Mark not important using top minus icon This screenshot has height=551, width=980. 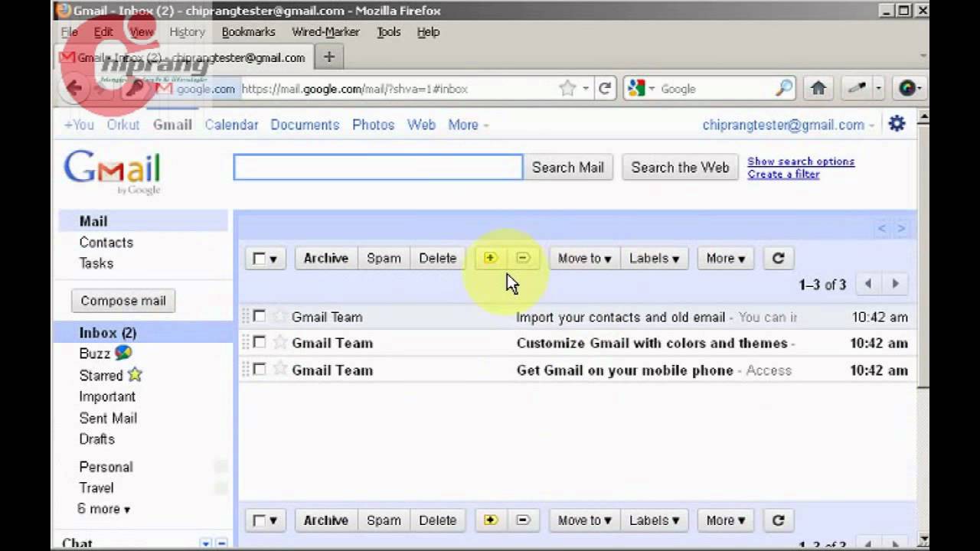click(523, 258)
